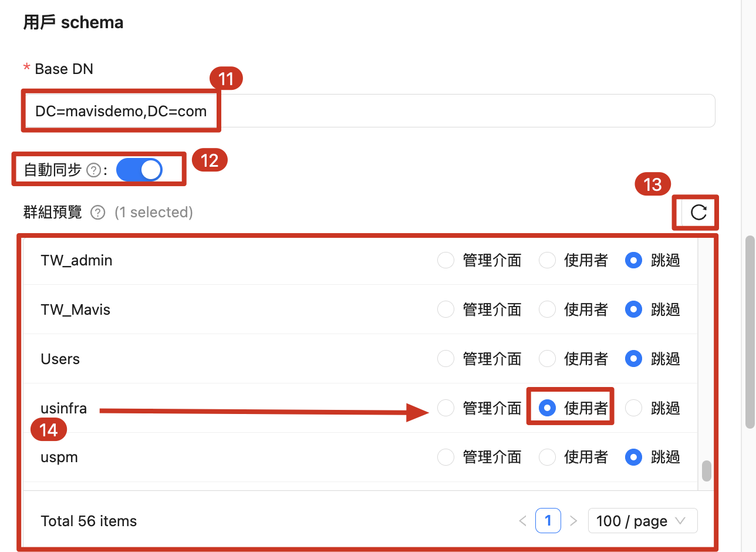
Task: Click page number 1 button
Action: point(548,521)
